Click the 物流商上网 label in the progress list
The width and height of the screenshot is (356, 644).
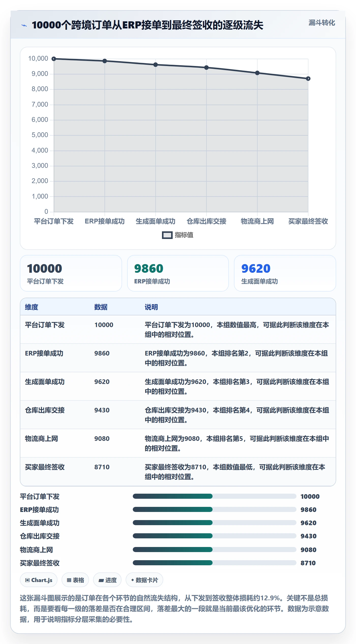37,550
